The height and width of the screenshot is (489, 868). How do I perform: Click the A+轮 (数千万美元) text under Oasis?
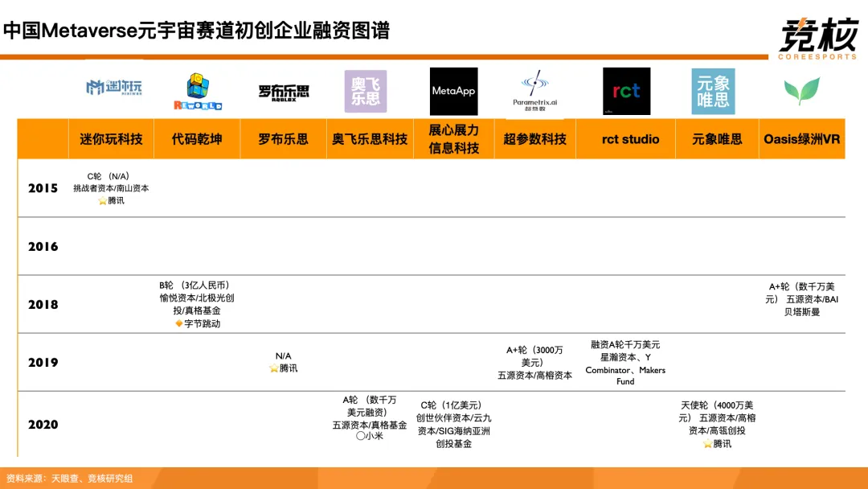point(801,293)
